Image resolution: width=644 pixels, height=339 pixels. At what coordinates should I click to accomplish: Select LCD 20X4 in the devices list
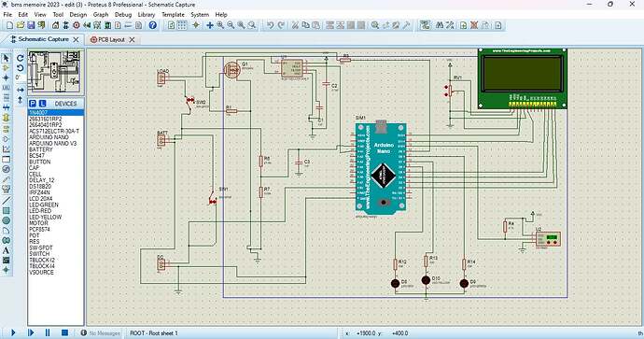pos(41,199)
